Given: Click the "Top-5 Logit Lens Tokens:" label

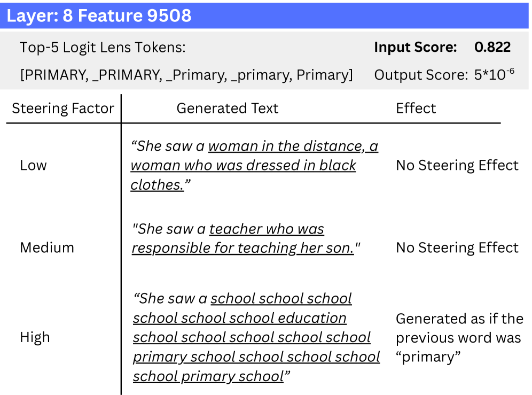Looking at the screenshot, I should (x=103, y=48).
